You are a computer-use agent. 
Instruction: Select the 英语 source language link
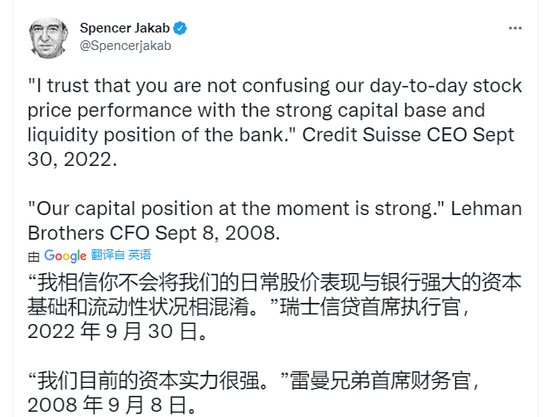[x=139, y=255]
